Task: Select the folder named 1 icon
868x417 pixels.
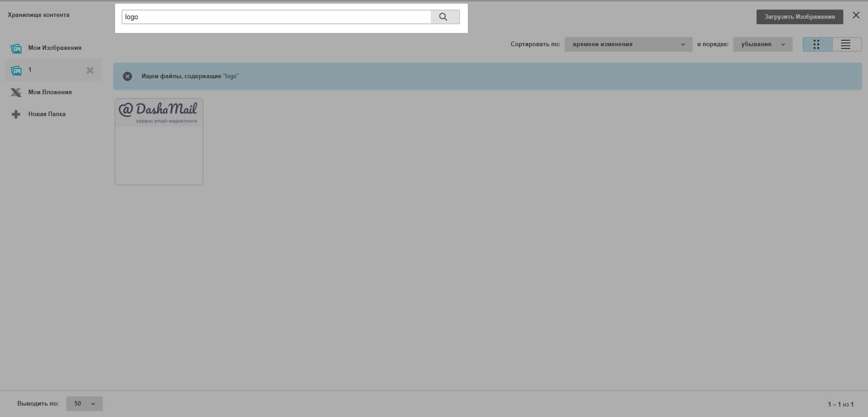Action: (x=16, y=70)
